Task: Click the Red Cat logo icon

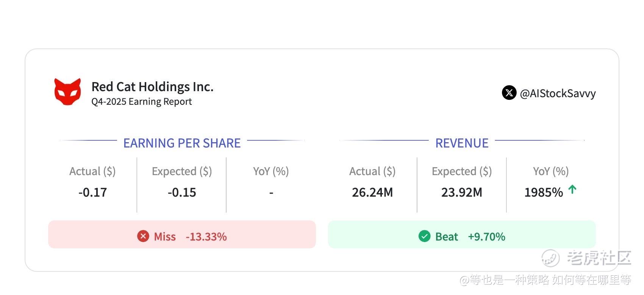Action: (67, 92)
